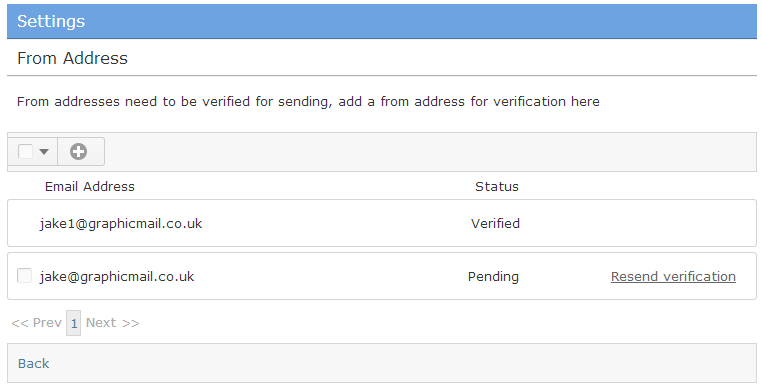Click the jake@graphicmail.co.uk email address
This screenshot has width=762, height=386.
pyautogui.click(x=117, y=276)
